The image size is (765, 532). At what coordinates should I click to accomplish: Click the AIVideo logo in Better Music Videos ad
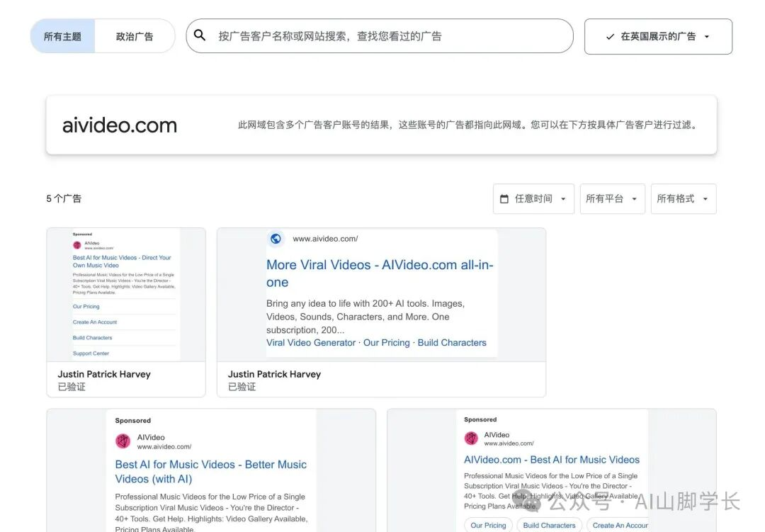(x=123, y=441)
